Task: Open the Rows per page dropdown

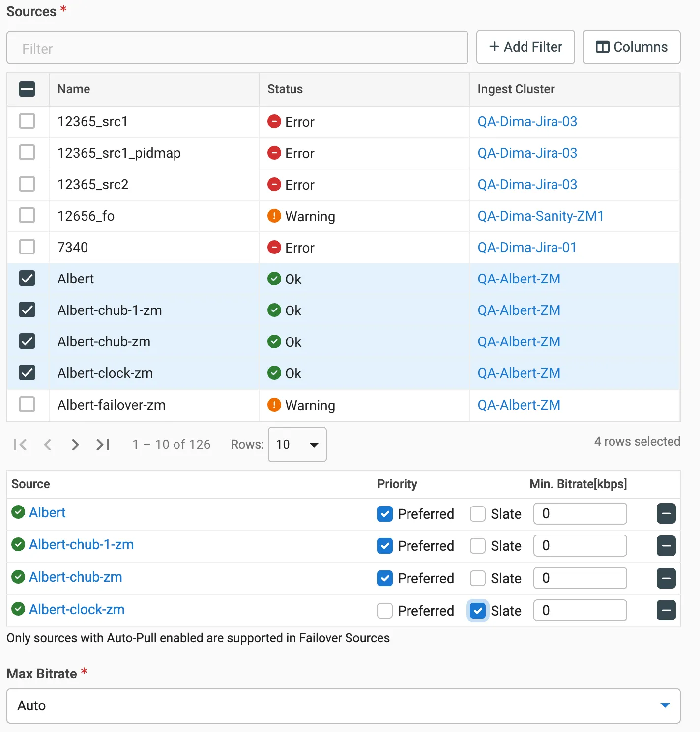Action: [x=297, y=445]
